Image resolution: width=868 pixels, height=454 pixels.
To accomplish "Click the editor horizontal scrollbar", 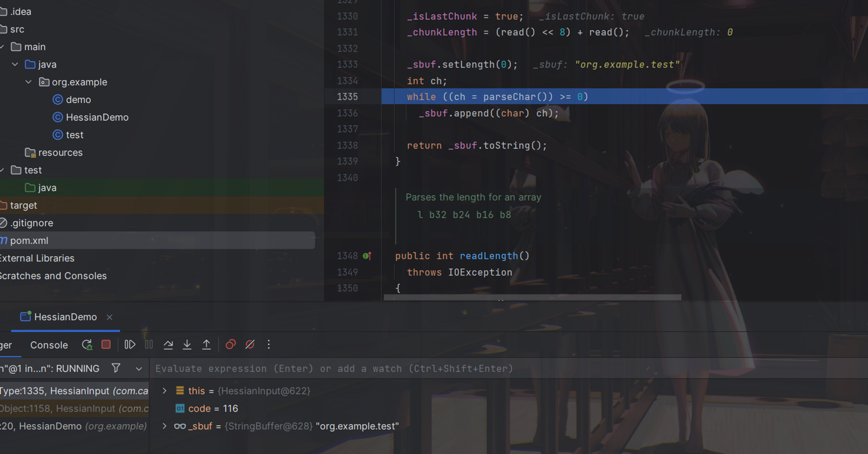I will (x=533, y=297).
